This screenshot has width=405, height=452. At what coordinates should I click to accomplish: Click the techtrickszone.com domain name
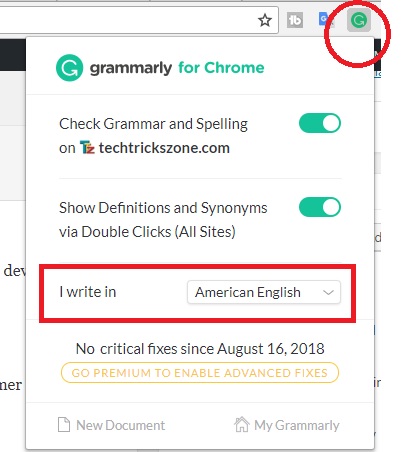pyautogui.click(x=164, y=148)
